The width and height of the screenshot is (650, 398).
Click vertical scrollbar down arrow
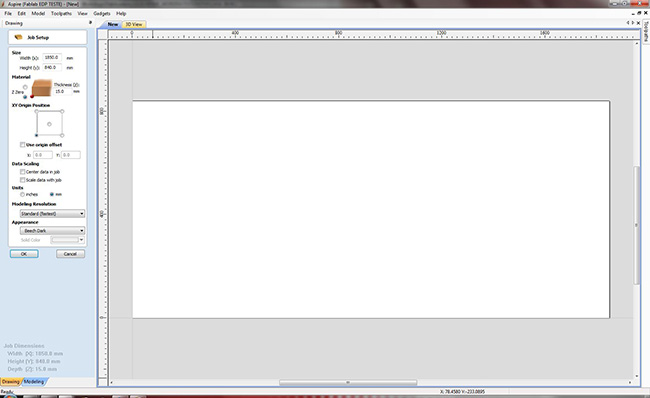pos(637,376)
